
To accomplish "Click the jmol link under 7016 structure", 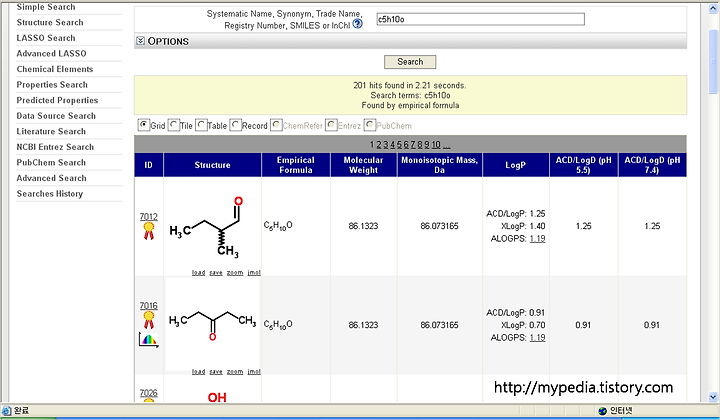I will (x=254, y=372).
